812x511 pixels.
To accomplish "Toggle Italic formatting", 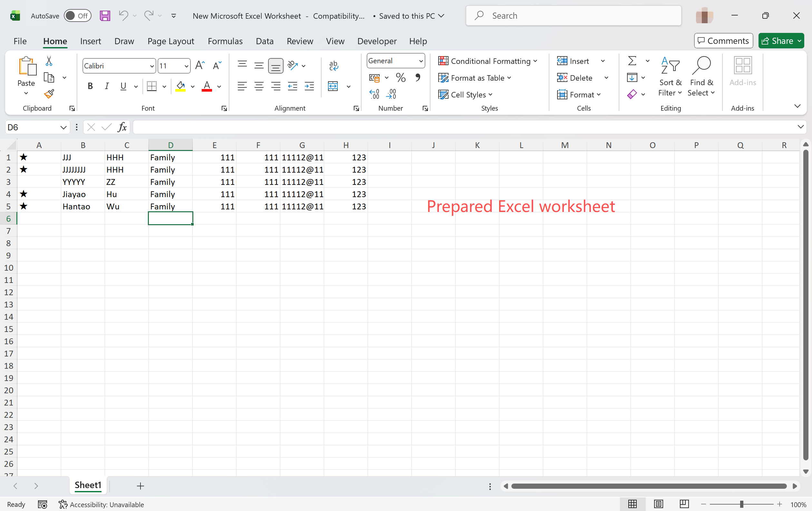I will (107, 86).
